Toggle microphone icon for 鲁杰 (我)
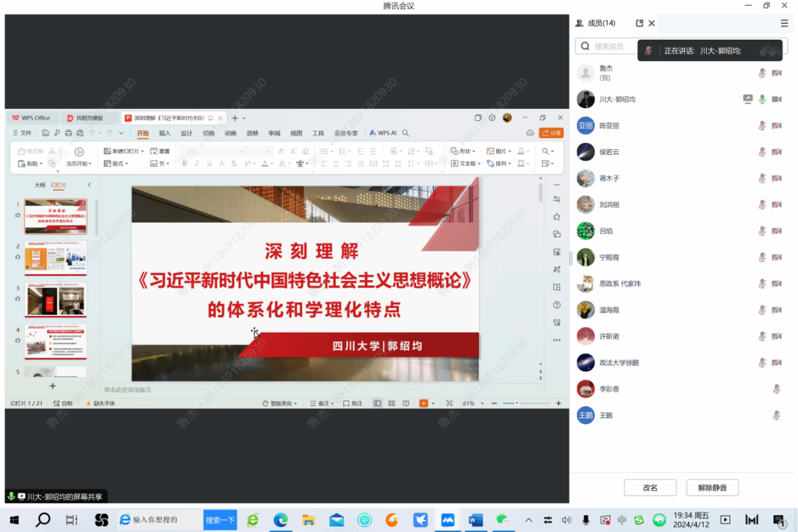 coord(762,73)
